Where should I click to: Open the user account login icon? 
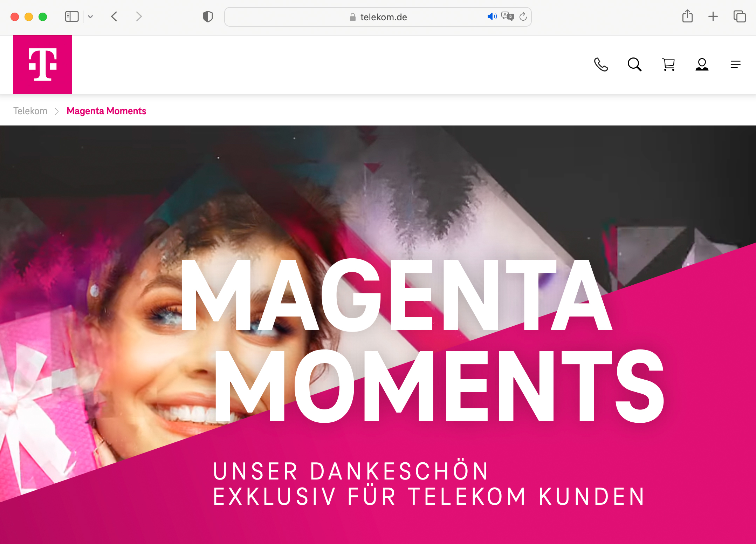coord(702,64)
